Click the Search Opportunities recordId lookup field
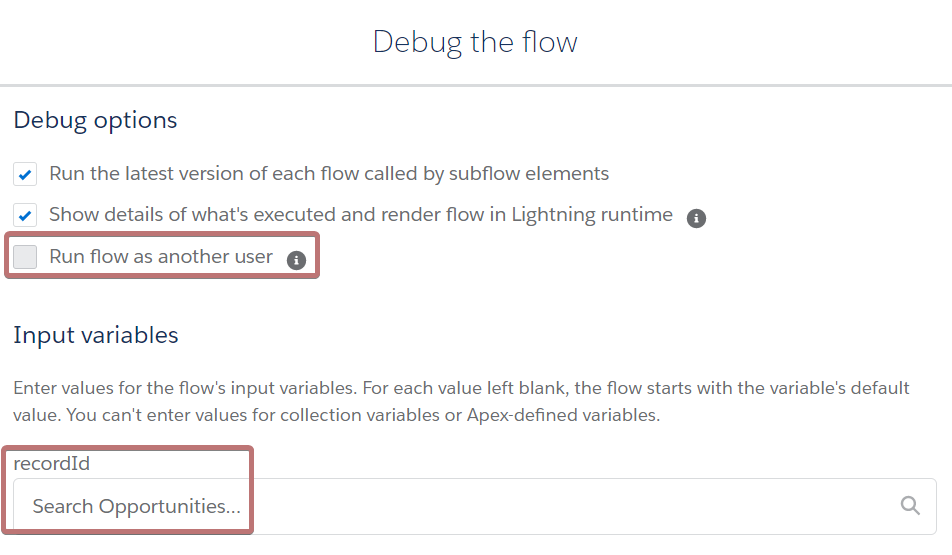 point(475,506)
